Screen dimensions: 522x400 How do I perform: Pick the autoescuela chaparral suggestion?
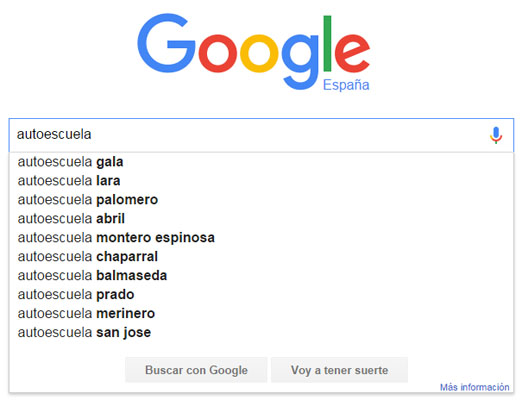tap(261, 257)
